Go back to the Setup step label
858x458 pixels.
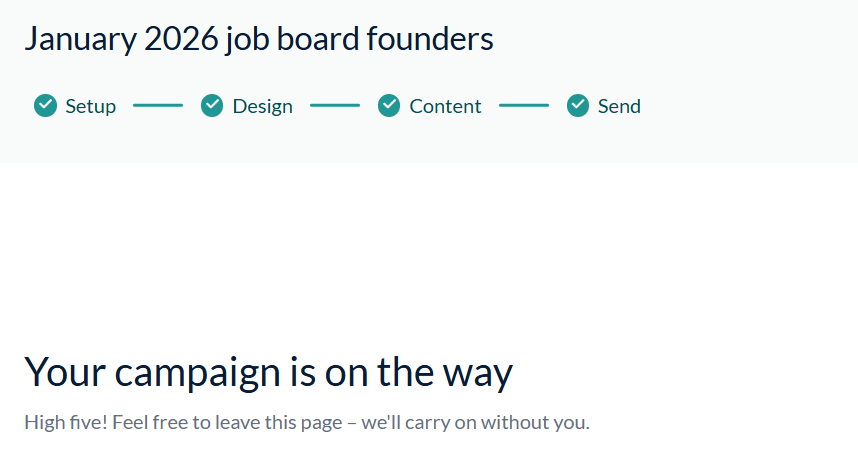[x=91, y=107]
